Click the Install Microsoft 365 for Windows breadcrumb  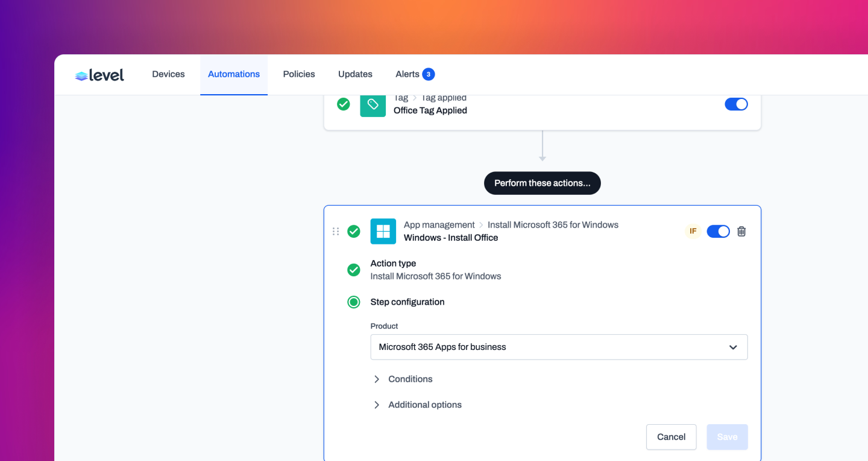553,224
